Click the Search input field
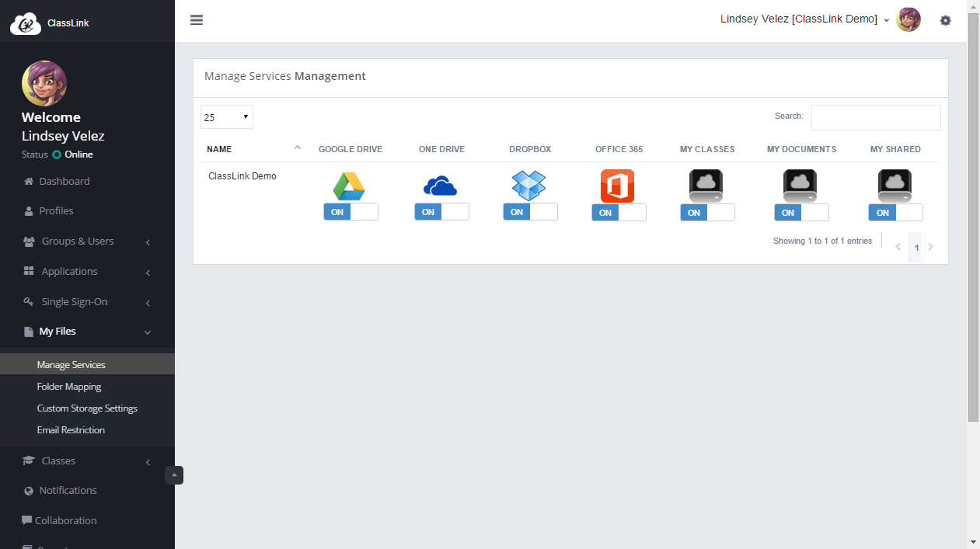Image resolution: width=980 pixels, height=549 pixels. [876, 117]
